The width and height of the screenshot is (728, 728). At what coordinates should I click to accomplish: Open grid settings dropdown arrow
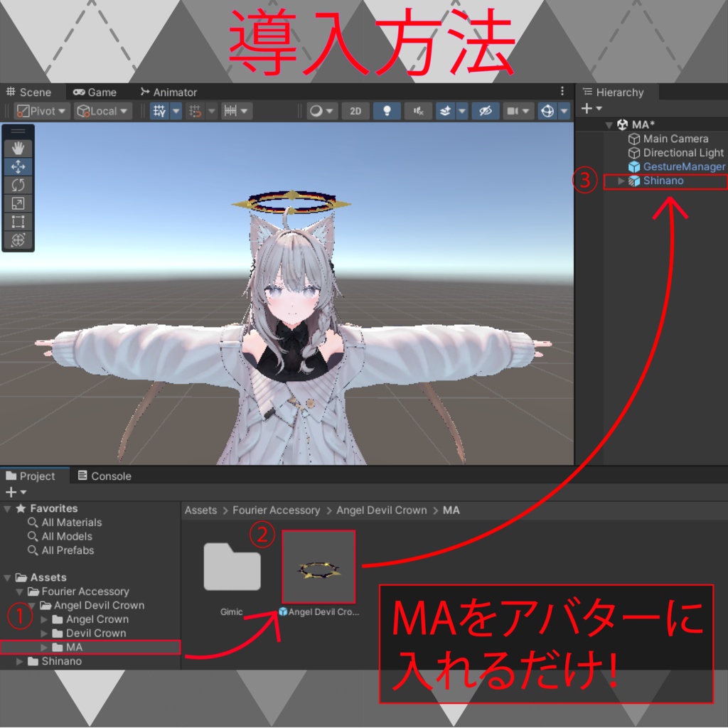[176, 111]
